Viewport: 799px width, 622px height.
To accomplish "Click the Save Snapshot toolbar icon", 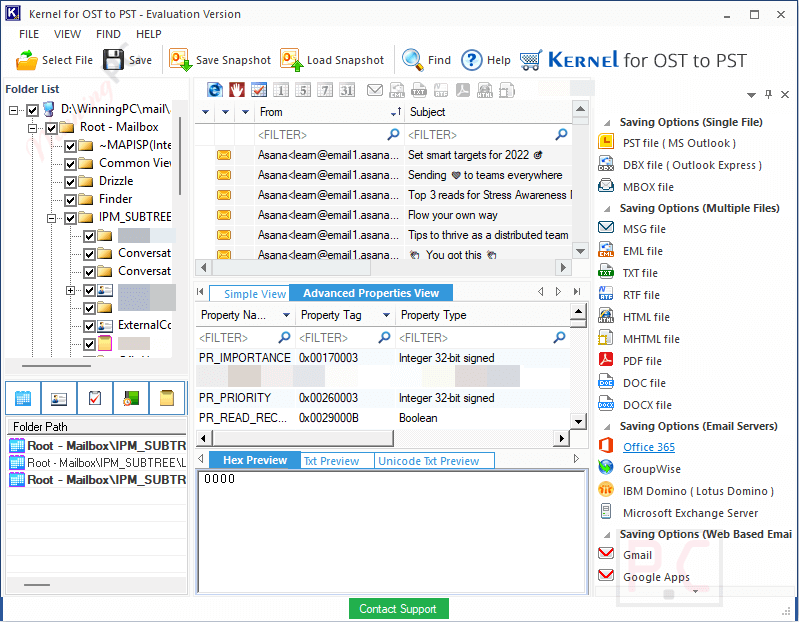I will pos(180,60).
